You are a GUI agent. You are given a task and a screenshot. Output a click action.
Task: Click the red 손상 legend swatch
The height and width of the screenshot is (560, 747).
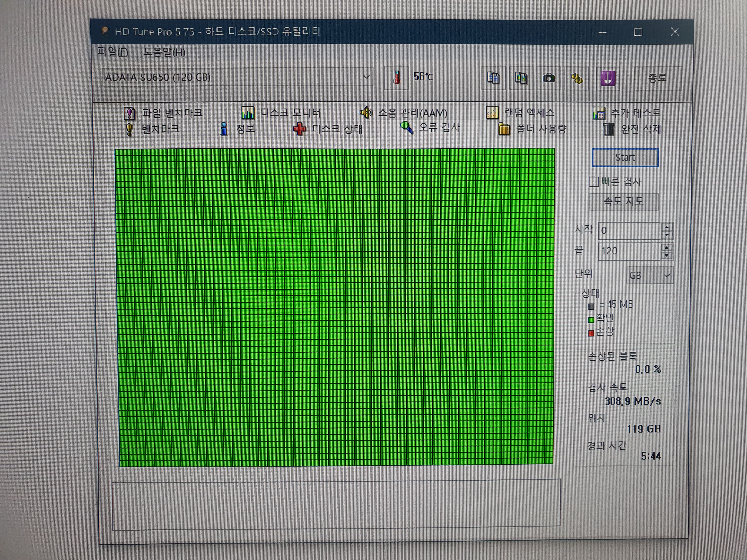point(591,334)
